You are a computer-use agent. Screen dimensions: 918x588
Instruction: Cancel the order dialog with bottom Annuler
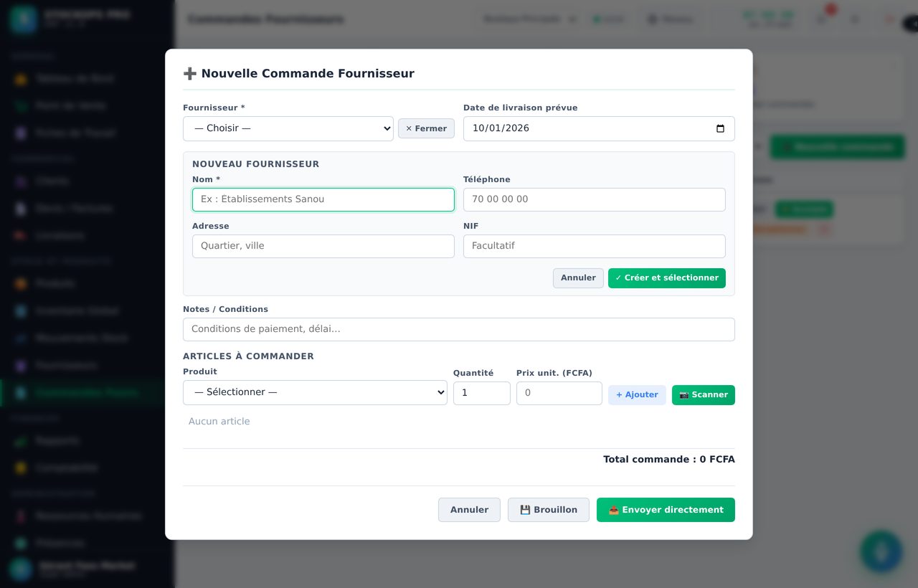(x=469, y=510)
